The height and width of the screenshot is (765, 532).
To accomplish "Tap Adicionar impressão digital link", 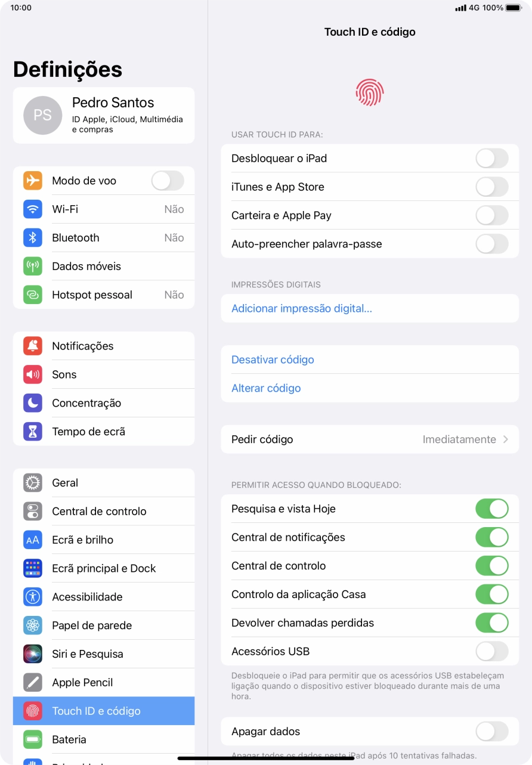I will (302, 309).
